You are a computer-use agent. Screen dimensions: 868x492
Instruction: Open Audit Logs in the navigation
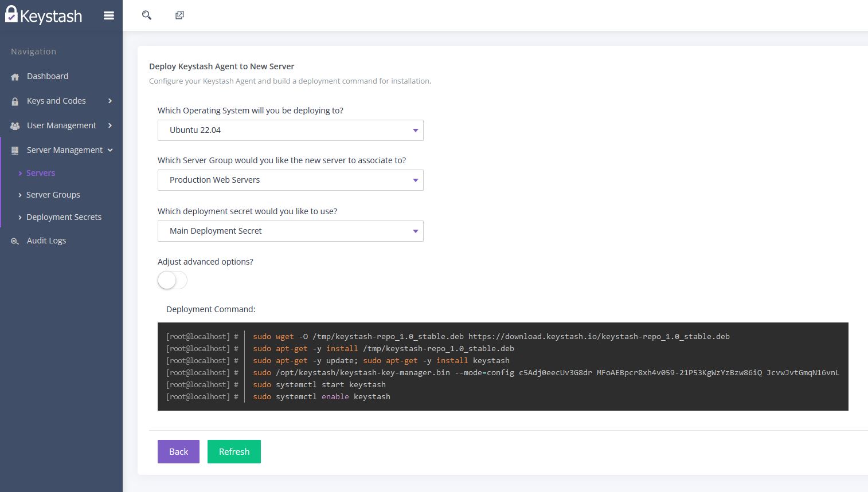coord(46,241)
